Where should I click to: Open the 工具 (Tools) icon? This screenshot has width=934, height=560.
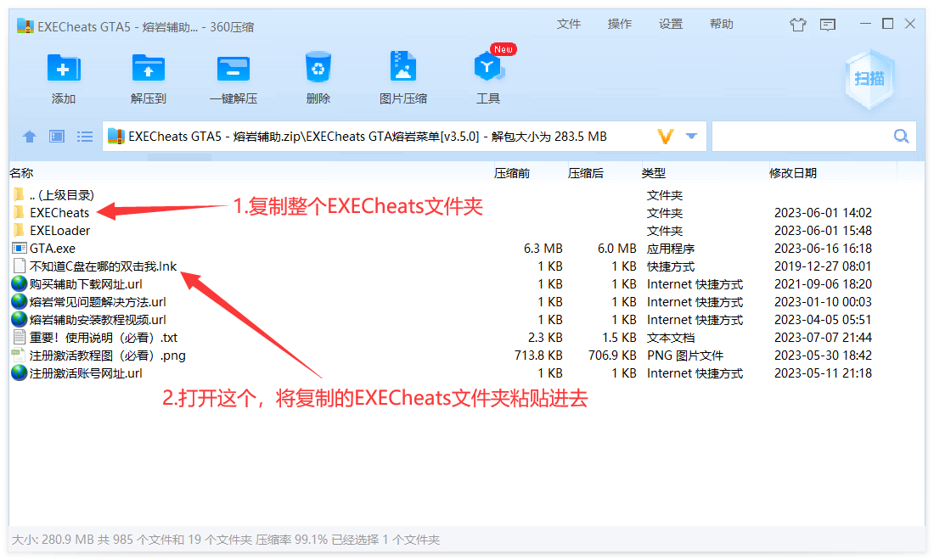coord(488,70)
